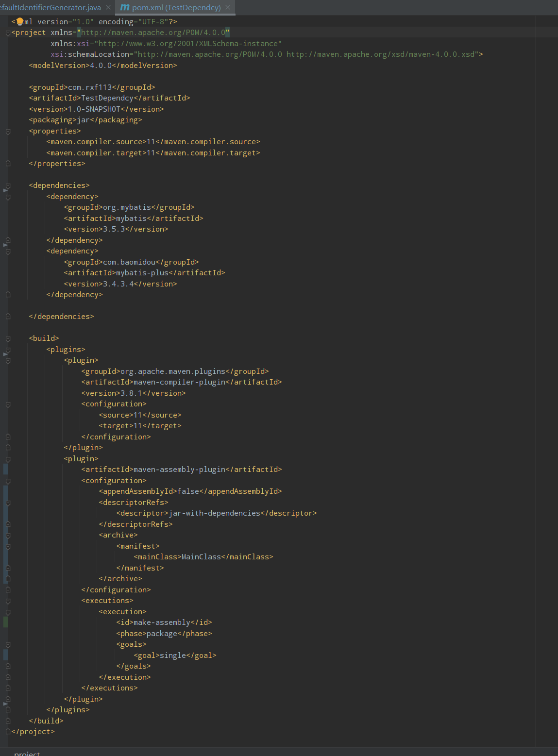The image size is (558, 756).
Task: Click the intention lightbulb on the xml declaration line
Action: 19,21
